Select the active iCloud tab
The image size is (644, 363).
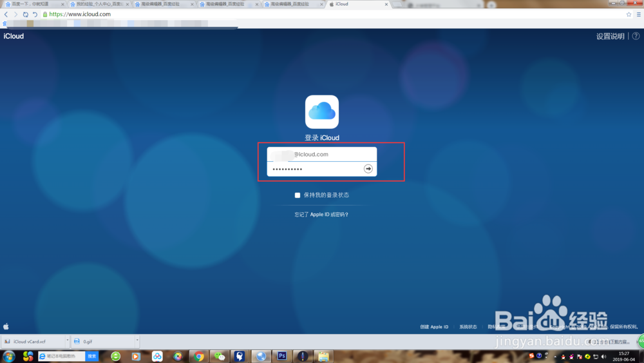tap(357, 4)
